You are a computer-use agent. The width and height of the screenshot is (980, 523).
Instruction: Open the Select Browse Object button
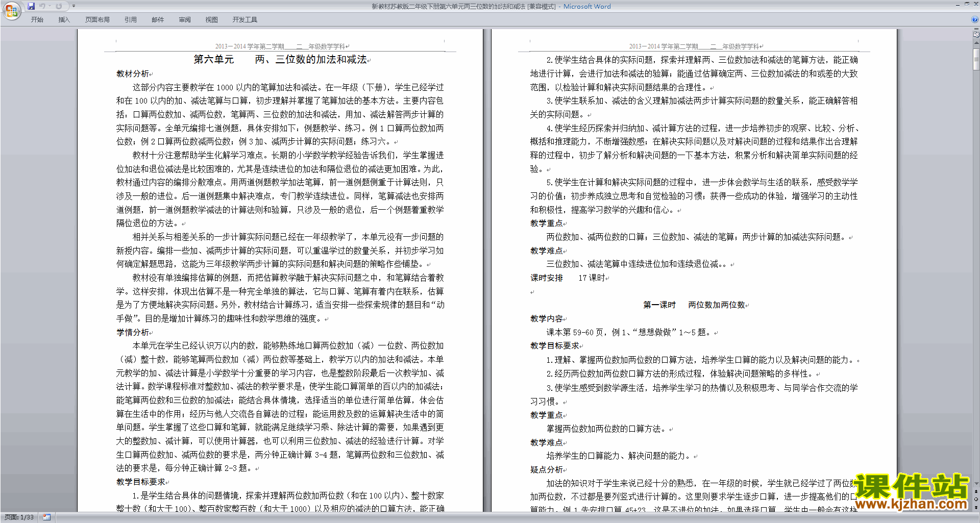coord(976,500)
